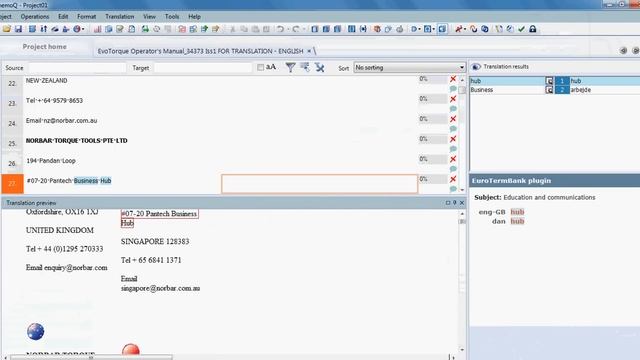This screenshot has width=640, height=360.
Task: Toggle the red X status on row 25
Action: point(453,139)
